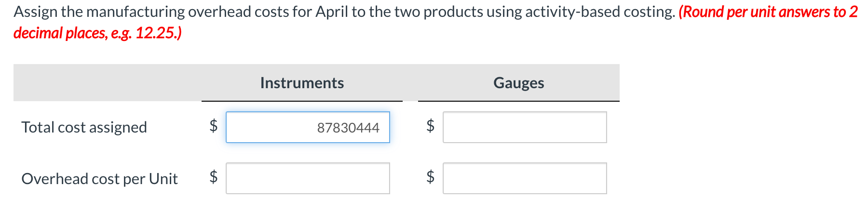868x213 pixels.
Task: Select the Total cost assigned row label
Action: 84,127
